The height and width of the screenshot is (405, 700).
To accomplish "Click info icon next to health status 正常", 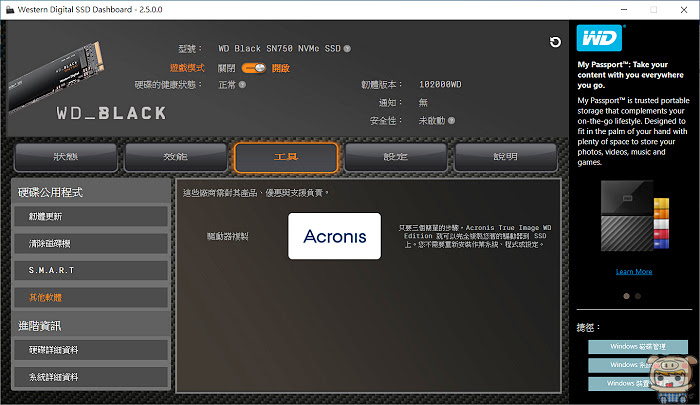I will pyautogui.click(x=242, y=84).
